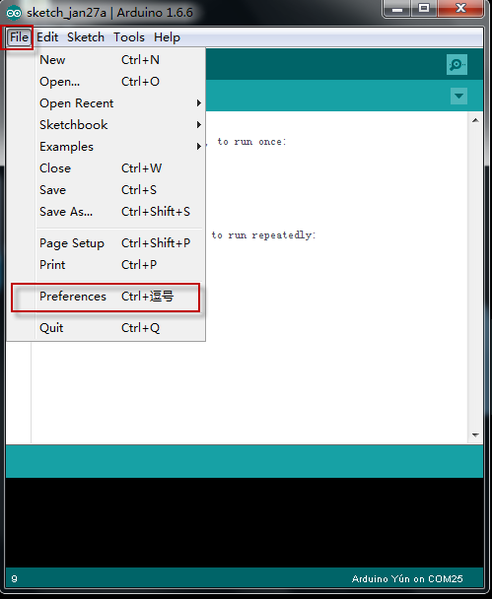
Task: Click the File menu
Action: coord(18,37)
